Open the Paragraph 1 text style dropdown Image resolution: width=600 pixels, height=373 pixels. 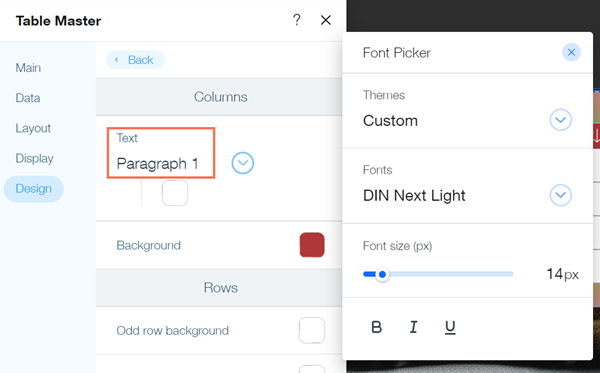click(243, 163)
